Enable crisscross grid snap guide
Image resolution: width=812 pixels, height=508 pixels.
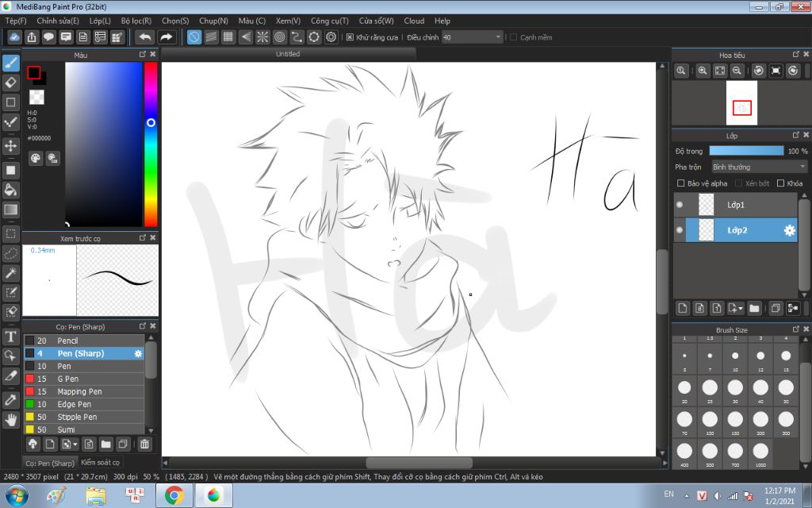click(228, 37)
